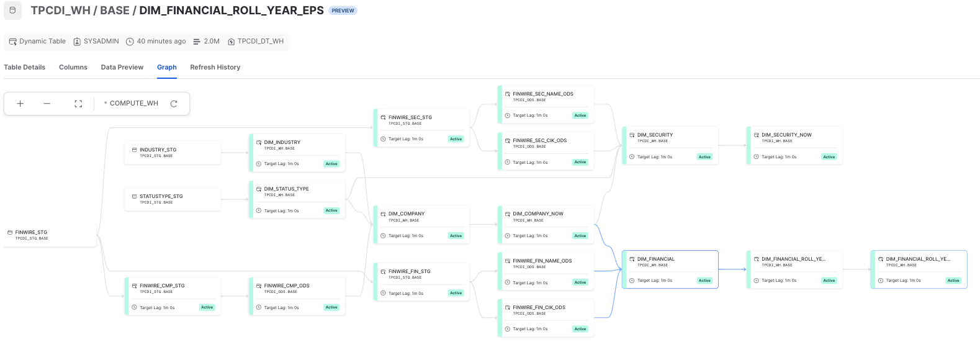The image size is (980, 347).
Task: Click the TPCDI_DT_WH warehouse icon
Action: click(231, 42)
